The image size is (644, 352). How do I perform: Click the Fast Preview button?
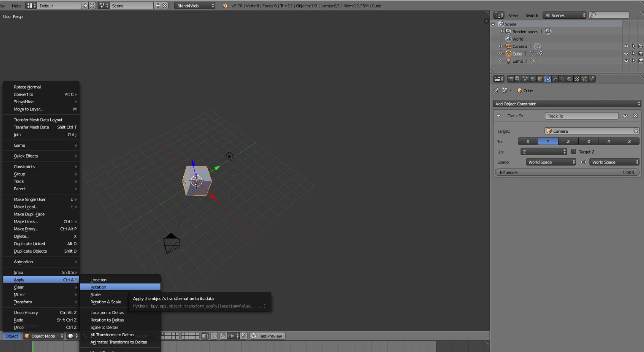pyautogui.click(x=267, y=336)
